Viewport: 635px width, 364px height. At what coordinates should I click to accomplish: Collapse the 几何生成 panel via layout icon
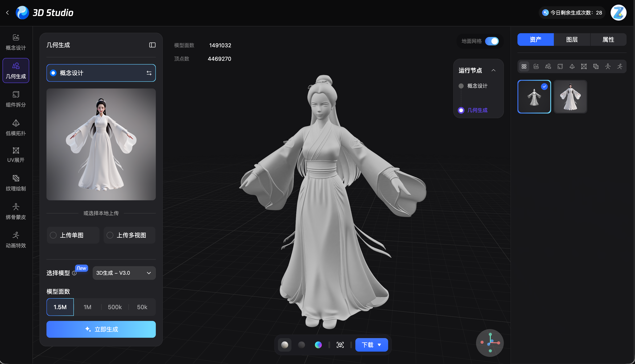pyautogui.click(x=152, y=45)
